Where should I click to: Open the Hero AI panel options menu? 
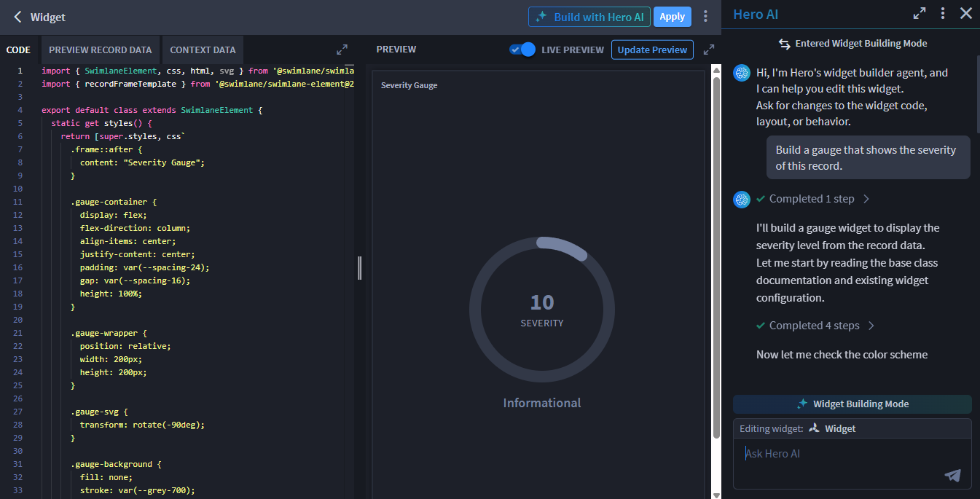click(x=943, y=13)
